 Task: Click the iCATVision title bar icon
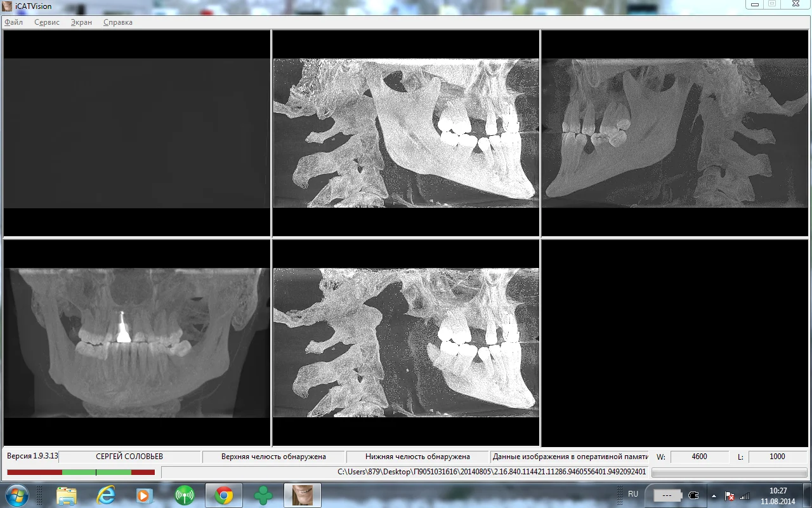point(8,6)
